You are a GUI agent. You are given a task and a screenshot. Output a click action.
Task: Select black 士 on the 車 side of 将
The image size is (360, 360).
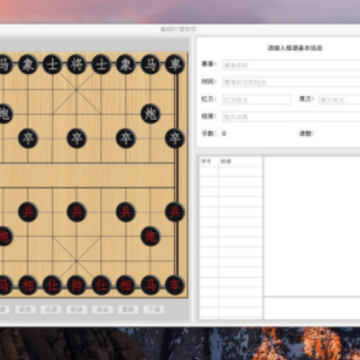click(x=101, y=64)
